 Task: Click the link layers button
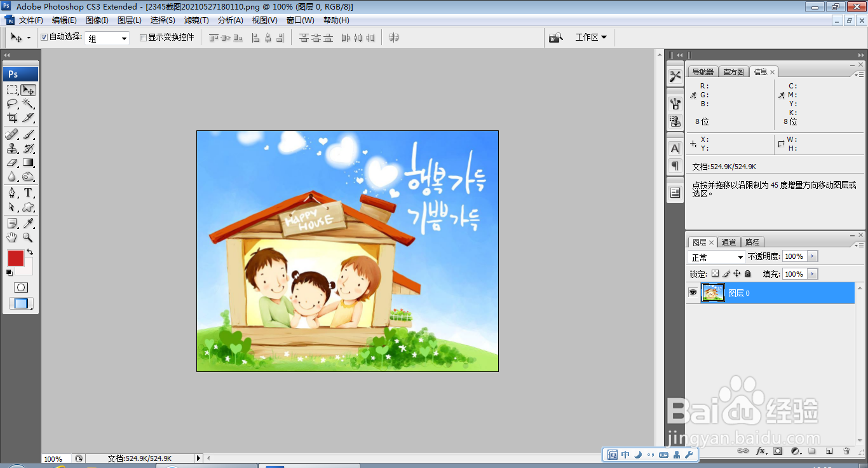(x=743, y=451)
